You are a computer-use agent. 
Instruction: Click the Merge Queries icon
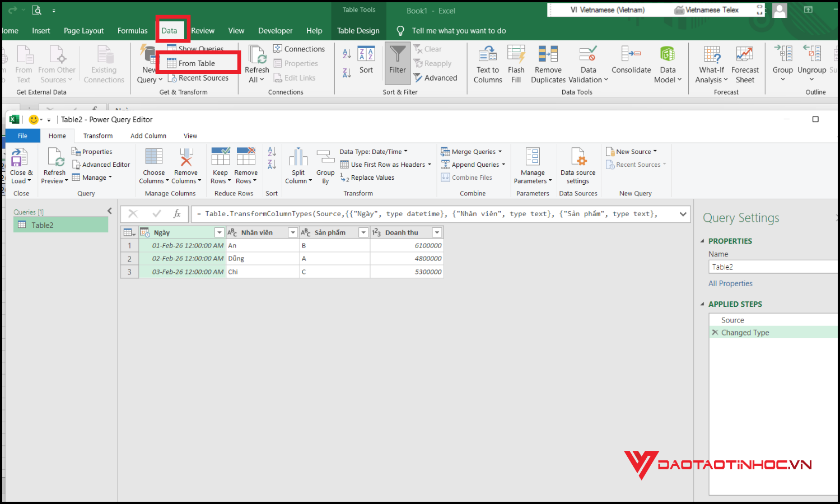point(472,151)
